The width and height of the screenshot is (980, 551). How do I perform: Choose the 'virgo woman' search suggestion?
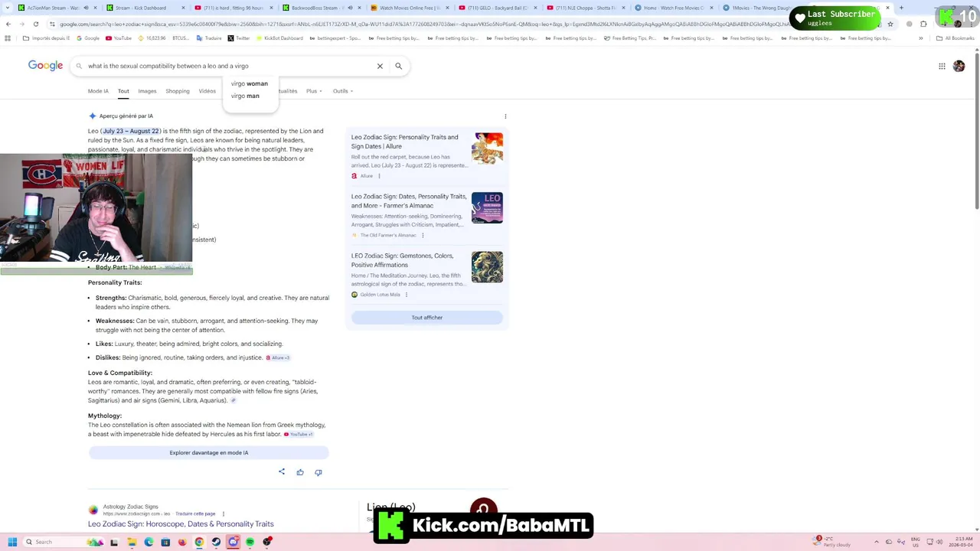[250, 83]
